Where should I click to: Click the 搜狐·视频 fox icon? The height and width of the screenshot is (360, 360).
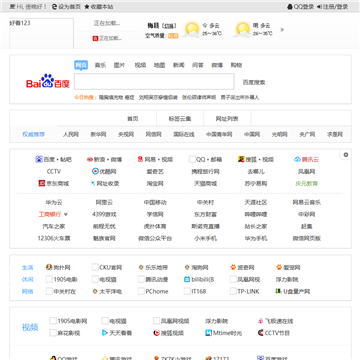coord(241,159)
